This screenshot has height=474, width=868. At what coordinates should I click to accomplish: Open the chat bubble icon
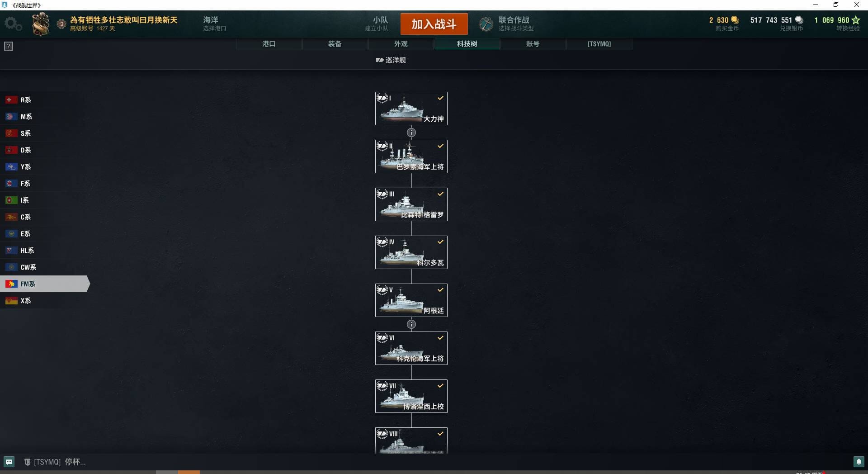(x=9, y=462)
